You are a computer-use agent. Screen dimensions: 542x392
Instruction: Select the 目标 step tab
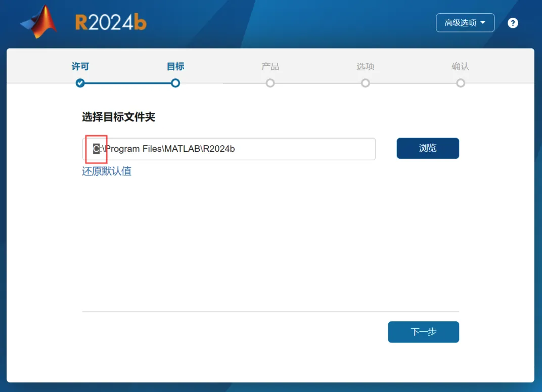pos(175,66)
